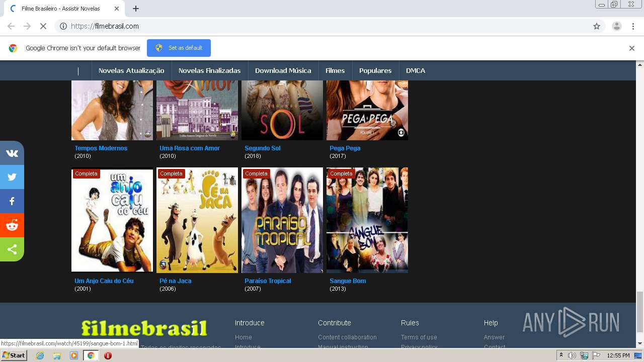
Task: Open Download Música menu
Action: point(283,70)
